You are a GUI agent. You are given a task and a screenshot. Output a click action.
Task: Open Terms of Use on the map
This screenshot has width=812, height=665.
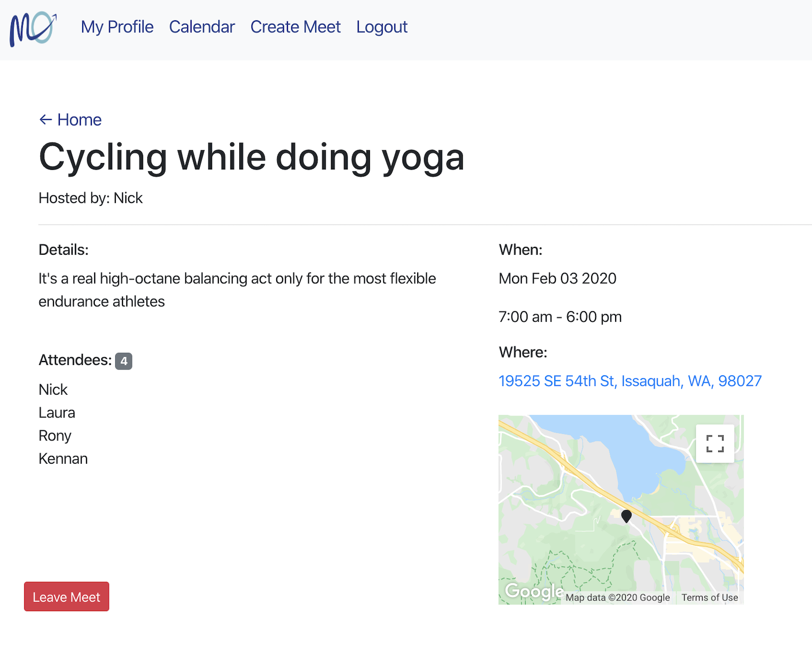tap(709, 597)
